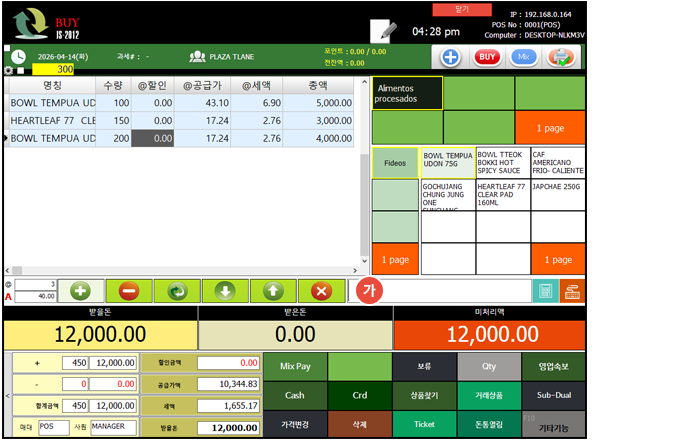Click the customer group icon
The width and height of the screenshot is (680, 444).
coord(197,56)
